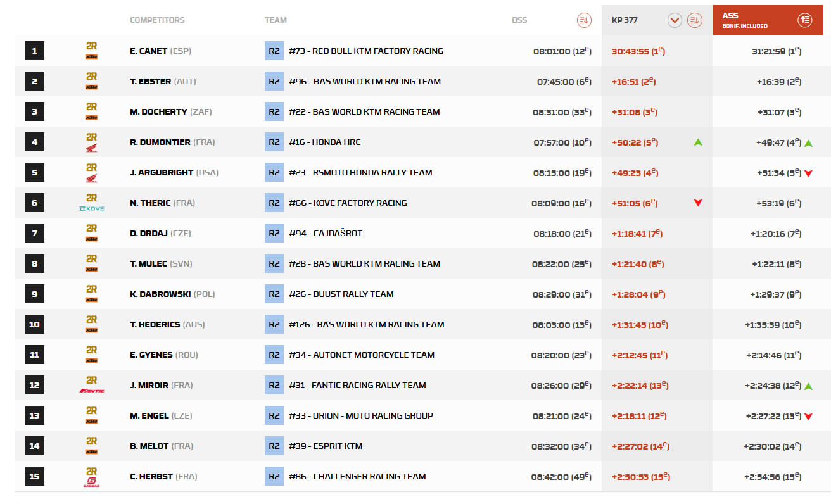Click the Competitors column header

(157, 20)
